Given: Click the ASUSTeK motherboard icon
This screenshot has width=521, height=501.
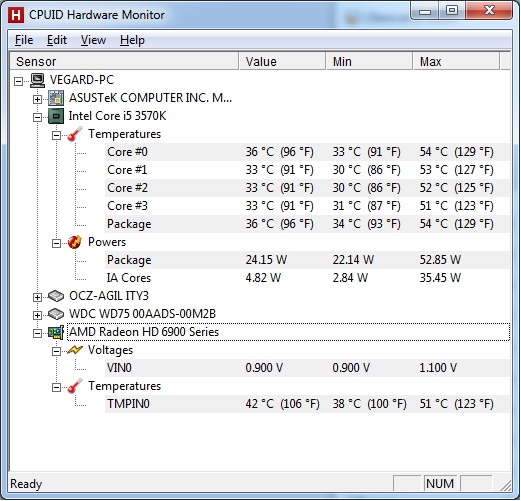Looking at the screenshot, I should (56, 98).
